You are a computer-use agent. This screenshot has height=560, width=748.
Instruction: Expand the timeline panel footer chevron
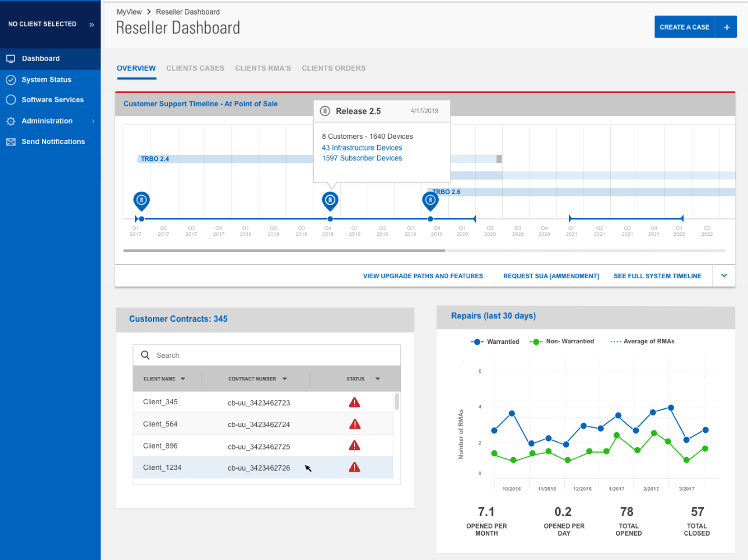tap(724, 276)
